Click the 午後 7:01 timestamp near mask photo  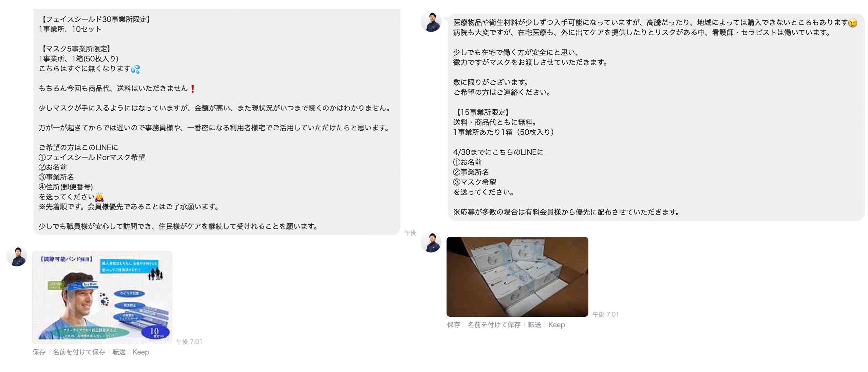pyautogui.click(x=605, y=314)
